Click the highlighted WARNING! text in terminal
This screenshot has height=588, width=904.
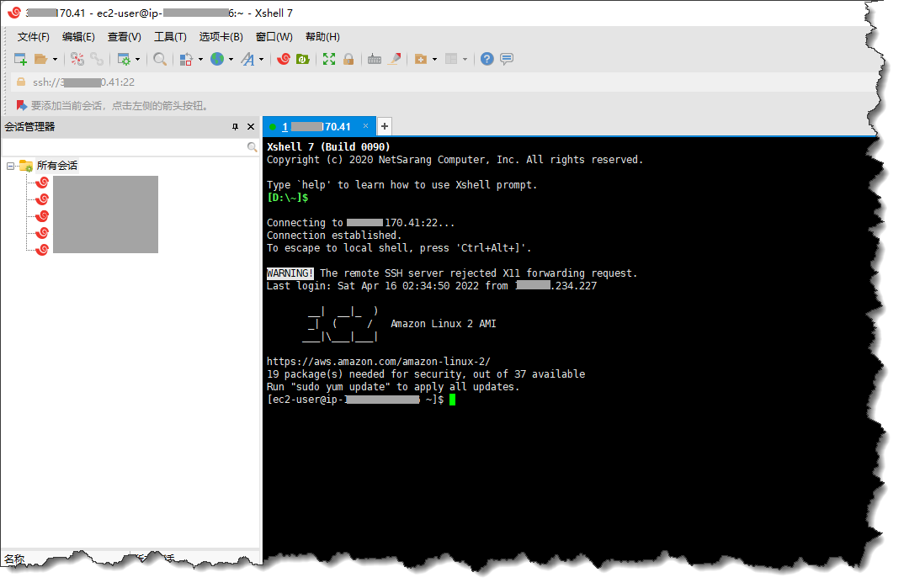(290, 273)
